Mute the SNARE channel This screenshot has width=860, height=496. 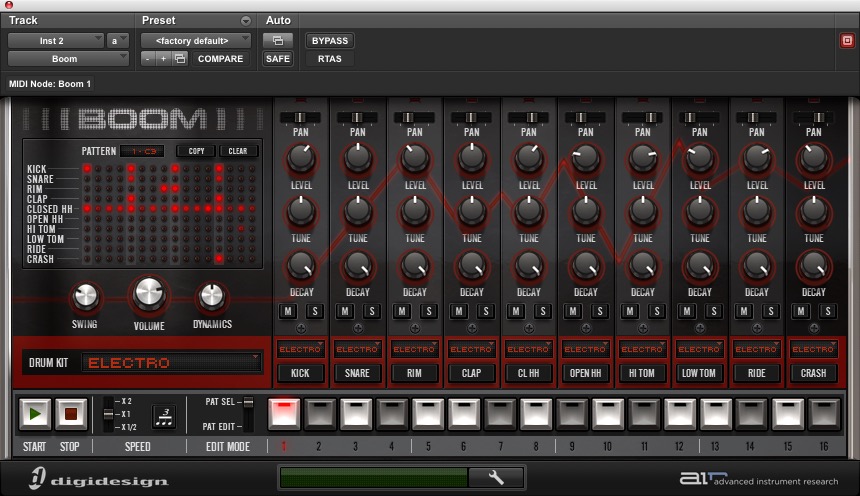point(345,312)
